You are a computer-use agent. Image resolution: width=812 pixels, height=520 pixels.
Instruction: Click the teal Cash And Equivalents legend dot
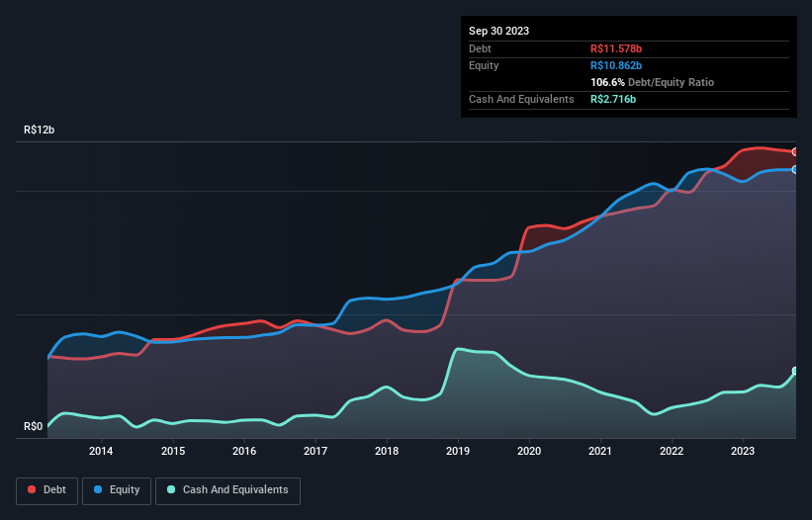[x=171, y=489]
